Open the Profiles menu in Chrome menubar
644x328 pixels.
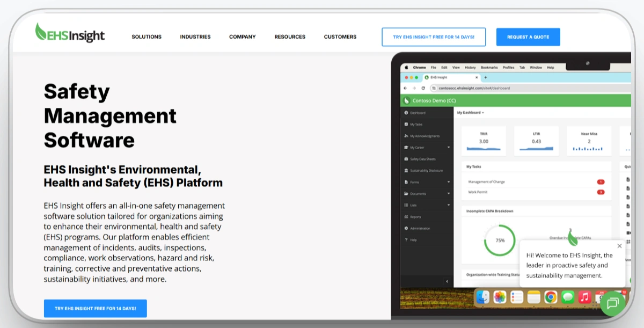tap(508, 68)
